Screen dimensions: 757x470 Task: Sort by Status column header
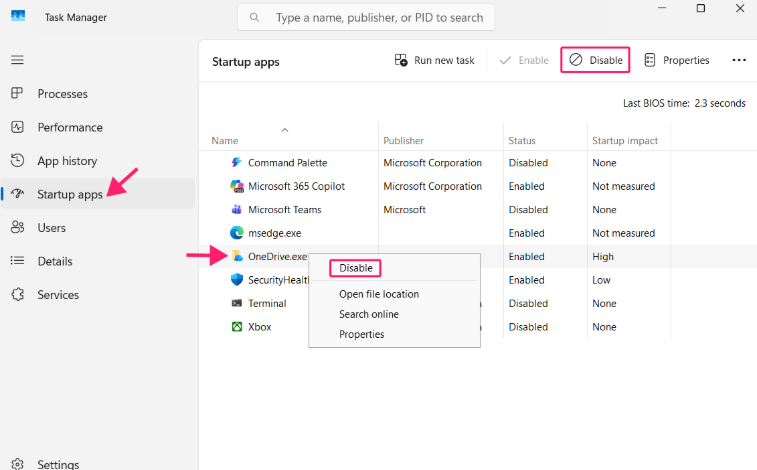click(x=521, y=140)
